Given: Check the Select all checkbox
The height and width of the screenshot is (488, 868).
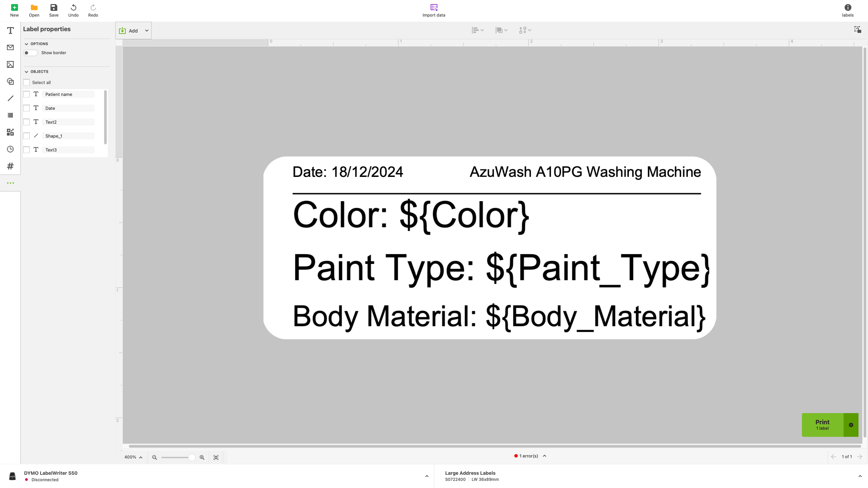Looking at the screenshot, I should 26,82.
